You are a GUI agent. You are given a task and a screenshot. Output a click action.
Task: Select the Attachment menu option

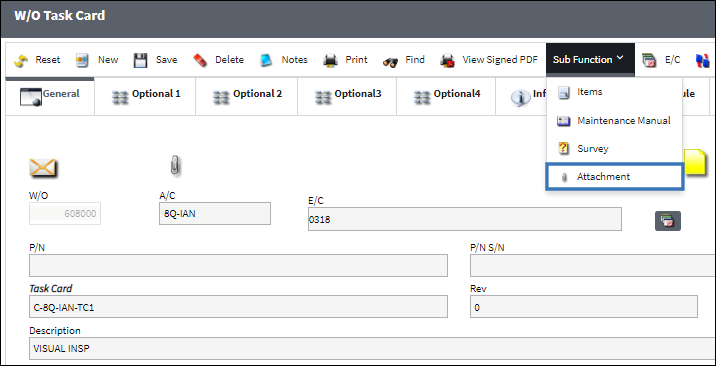(x=614, y=177)
